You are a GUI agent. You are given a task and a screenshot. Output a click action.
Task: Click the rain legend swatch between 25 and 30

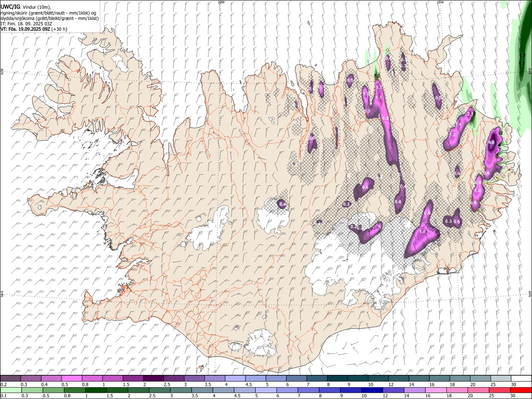click(500, 390)
